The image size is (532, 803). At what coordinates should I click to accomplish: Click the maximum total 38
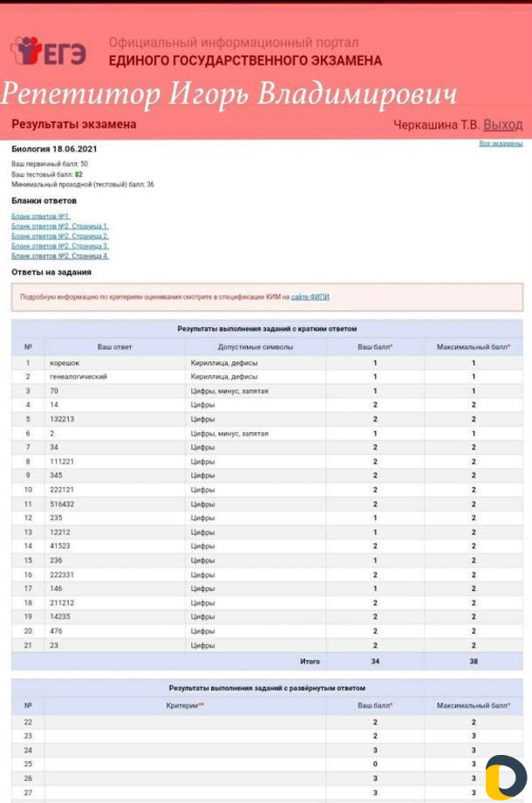tap(474, 661)
